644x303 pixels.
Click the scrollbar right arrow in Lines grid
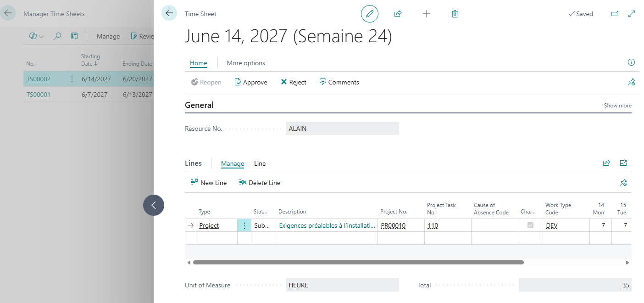pyautogui.click(x=627, y=263)
